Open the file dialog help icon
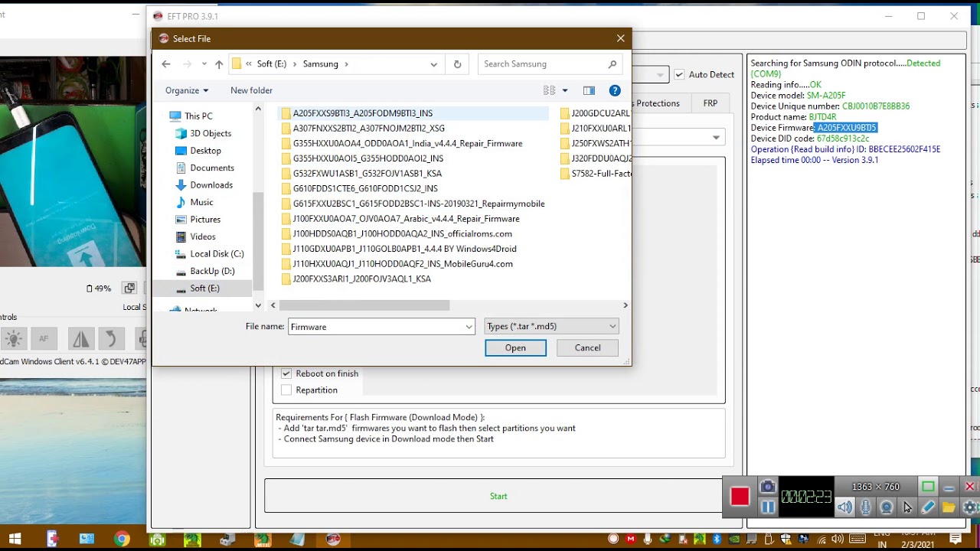980x551 pixels. pyautogui.click(x=615, y=90)
